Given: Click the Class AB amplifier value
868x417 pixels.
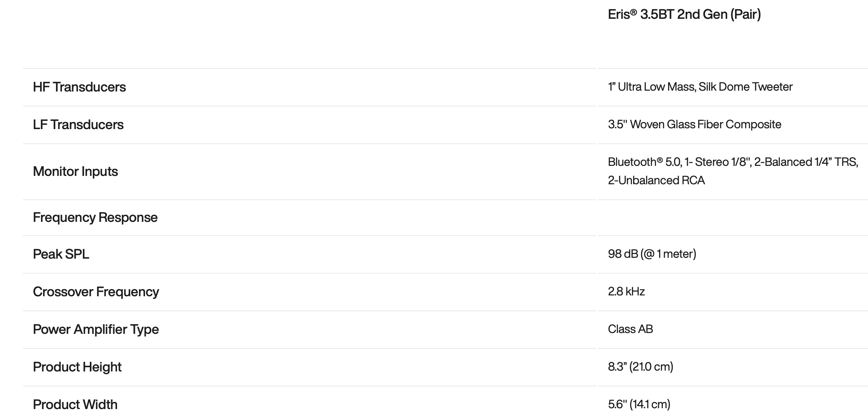Looking at the screenshot, I should (630, 329).
